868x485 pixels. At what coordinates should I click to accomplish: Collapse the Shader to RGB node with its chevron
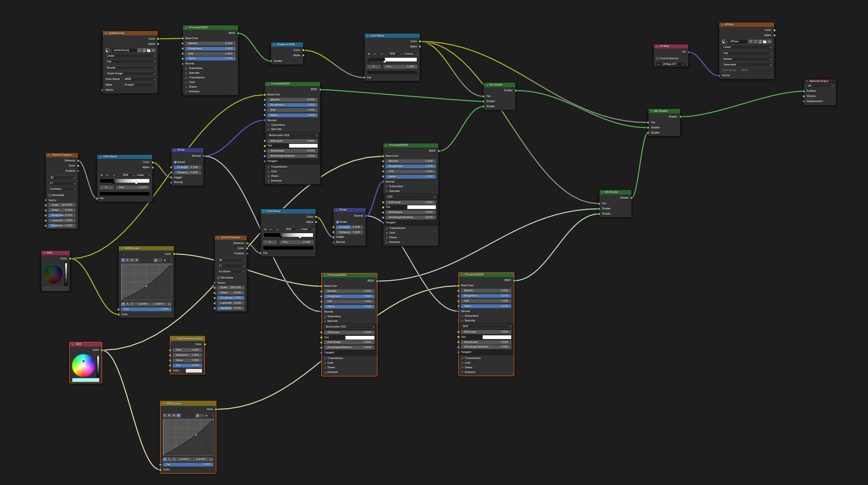click(x=275, y=44)
